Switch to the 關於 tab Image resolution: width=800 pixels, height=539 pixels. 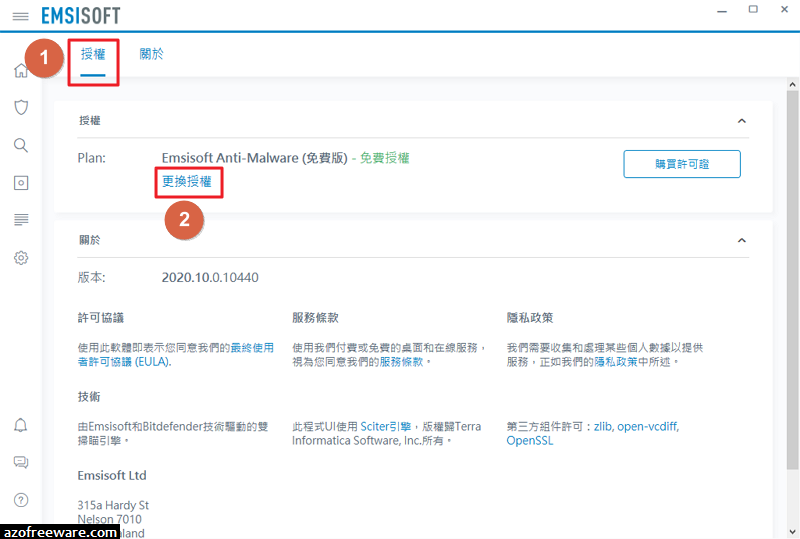[152, 54]
